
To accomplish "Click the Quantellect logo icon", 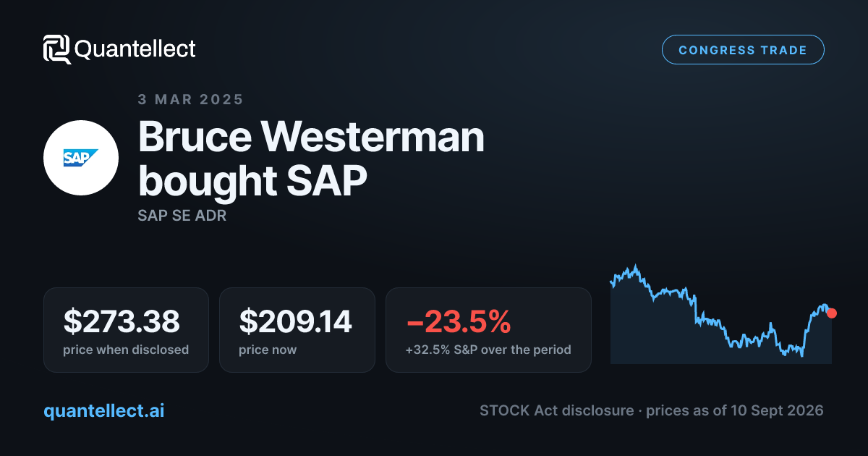I will (x=57, y=49).
